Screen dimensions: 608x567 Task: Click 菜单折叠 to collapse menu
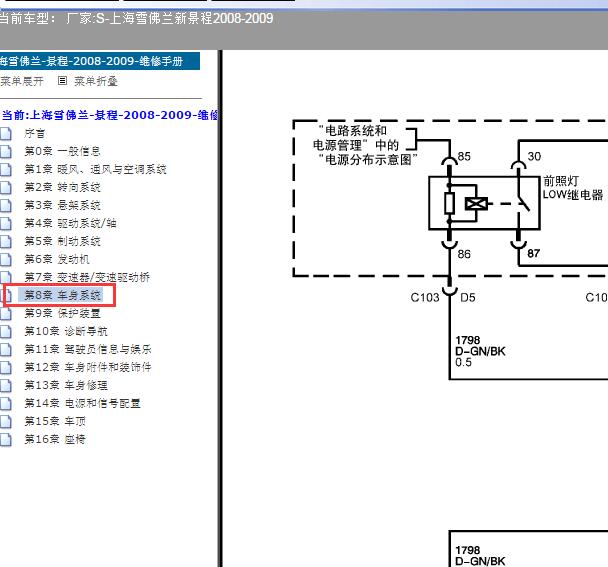pos(96,81)
